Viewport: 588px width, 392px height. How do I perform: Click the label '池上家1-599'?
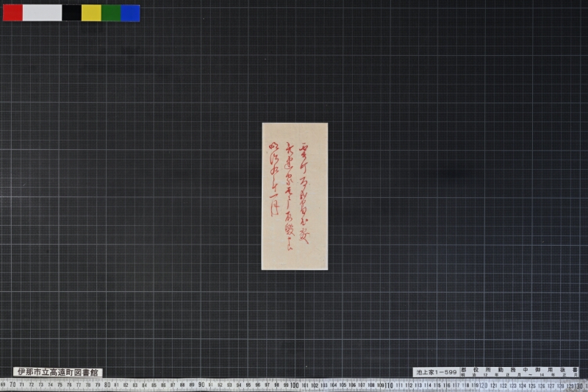click(x=437, y=372)
